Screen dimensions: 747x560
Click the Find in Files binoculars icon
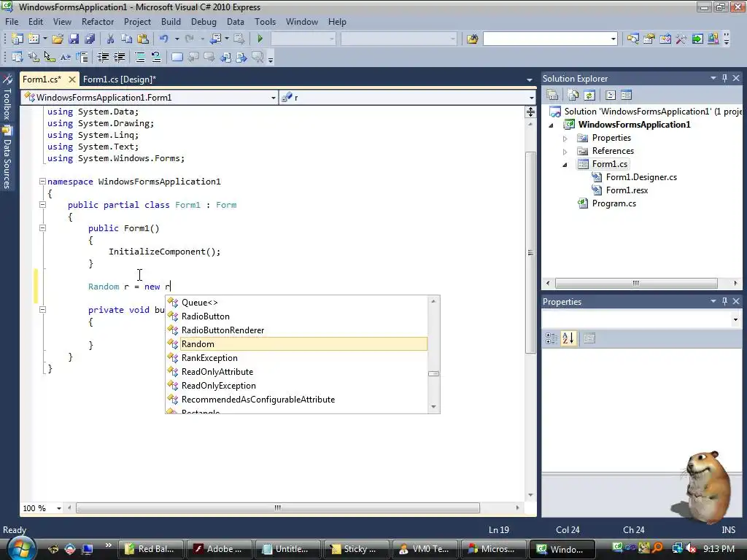pos(472,39)
